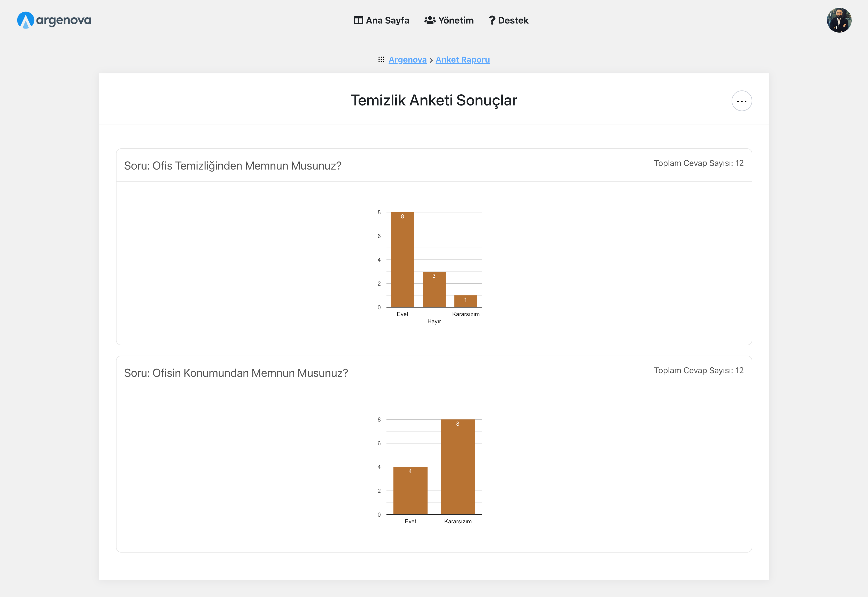The height and width of the screenshot is (597, 868).
Task: Click the argenova logo
Action: pos(54,20)
